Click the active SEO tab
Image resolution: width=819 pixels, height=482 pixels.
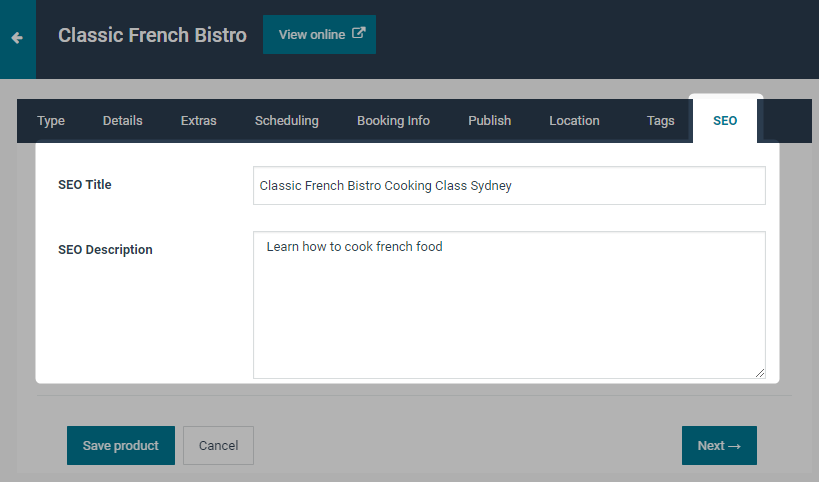[x=725, y=121]
